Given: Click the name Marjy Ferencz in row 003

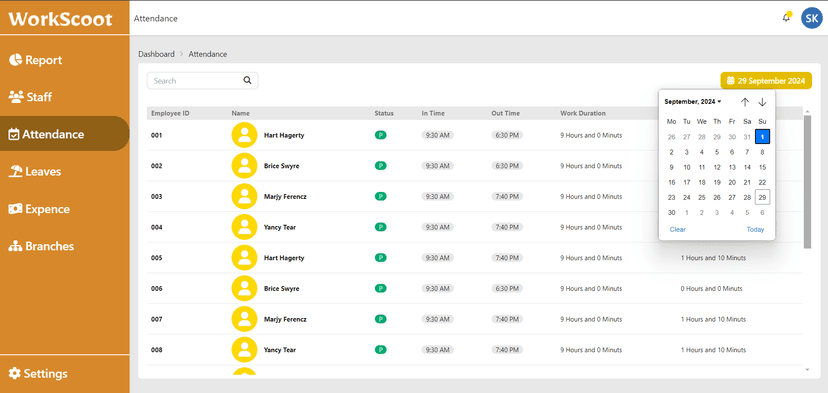Looking at the screenshot, I should (x=285, y=196).
